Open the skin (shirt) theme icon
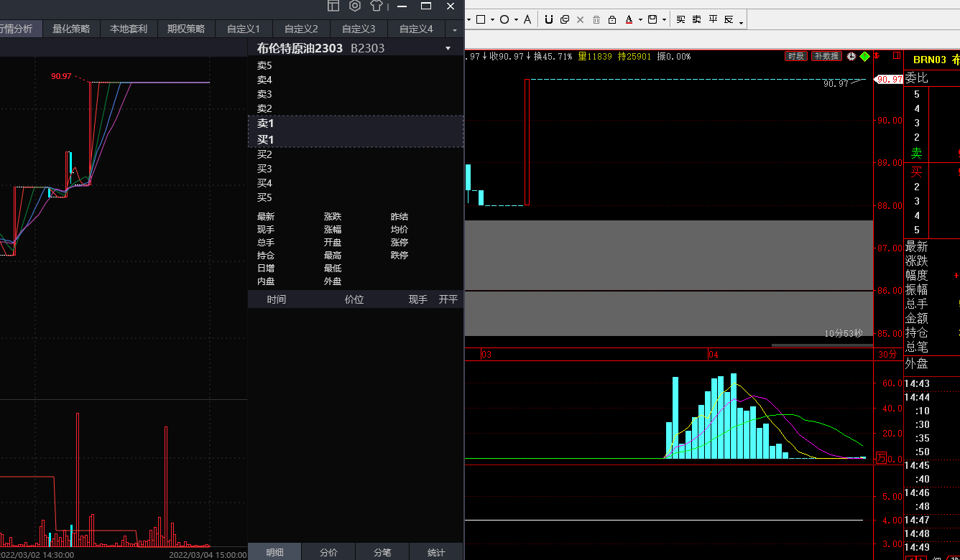Image resolution: width=960 pixels, height=560 pixels. click(377, 6)
